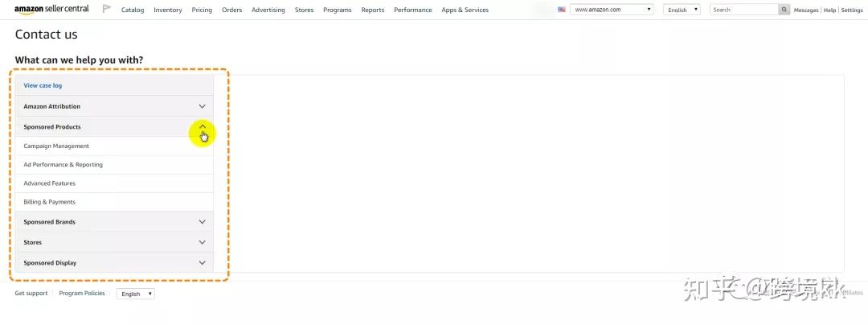This screenshot has height=325, width=868.
Task: Open the Pricing menu
Action: (x=202, y=10)
